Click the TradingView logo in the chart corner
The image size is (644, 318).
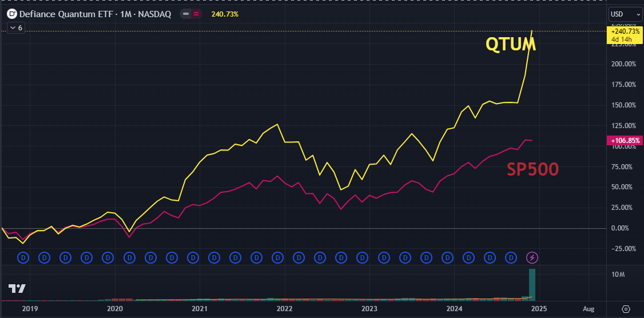(x=17, y=289)
